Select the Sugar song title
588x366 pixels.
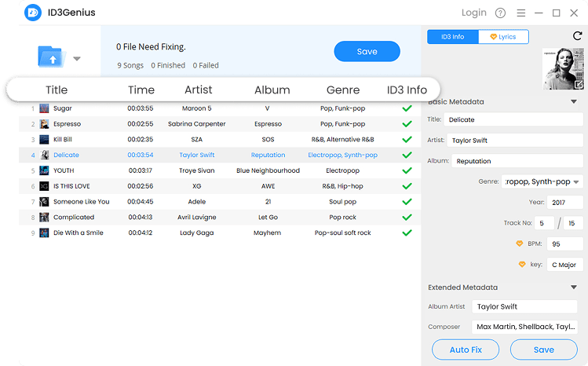[x=62, y=108]
